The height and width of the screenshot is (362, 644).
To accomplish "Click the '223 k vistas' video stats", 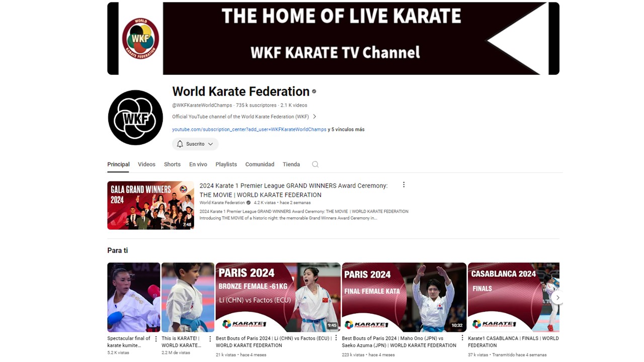I will click(368, 354).
